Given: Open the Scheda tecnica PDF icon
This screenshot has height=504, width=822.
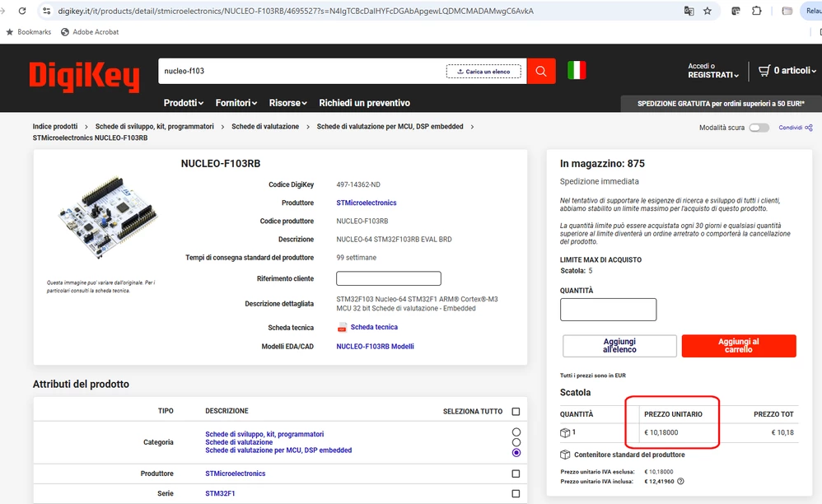Looking at the screenshot, I should click(342, 328).
